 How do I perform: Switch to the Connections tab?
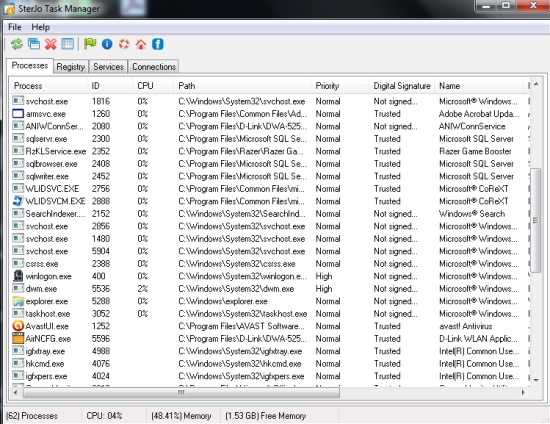click(154, 67)
